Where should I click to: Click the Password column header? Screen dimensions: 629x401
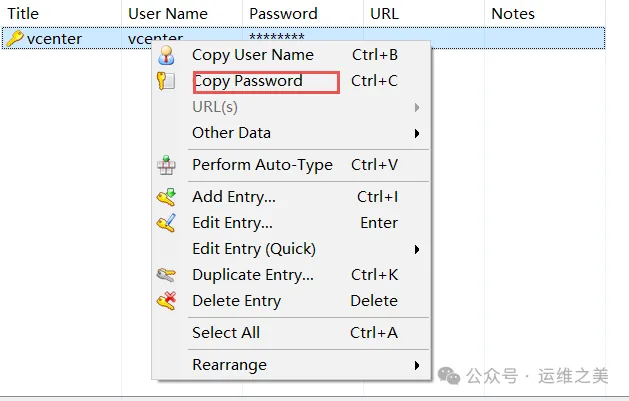(x=283, y=14)
